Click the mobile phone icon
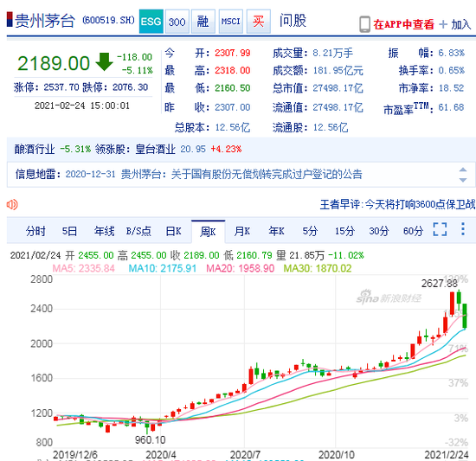This screenshot has width=476, height=461. click(x=364, y=24)
